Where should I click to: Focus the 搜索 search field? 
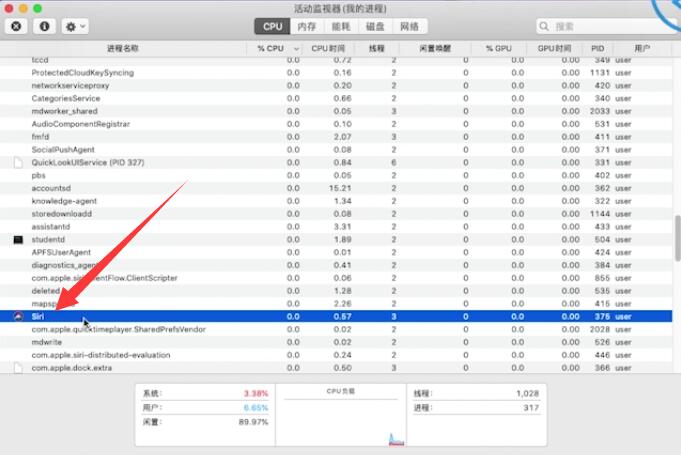(x=608, y=26)
